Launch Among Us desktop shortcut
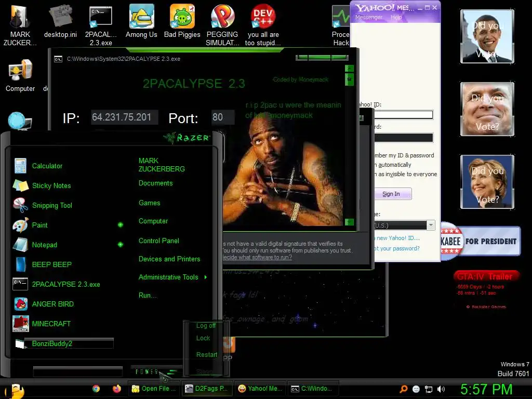The width and height of the screenshot is (532, 399). coord(141,21)
